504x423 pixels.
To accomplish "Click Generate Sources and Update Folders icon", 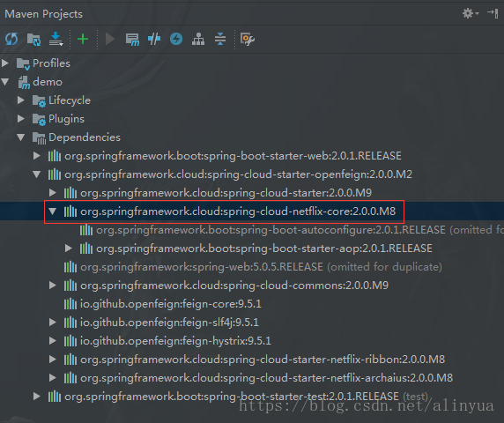I will 33,40.
